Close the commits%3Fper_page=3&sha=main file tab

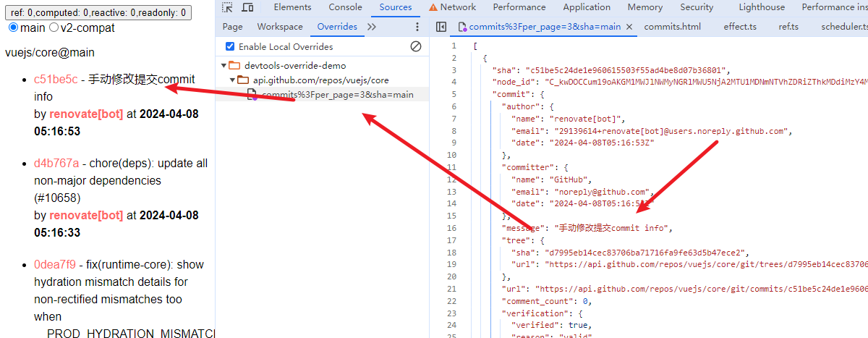coord(629,27)
